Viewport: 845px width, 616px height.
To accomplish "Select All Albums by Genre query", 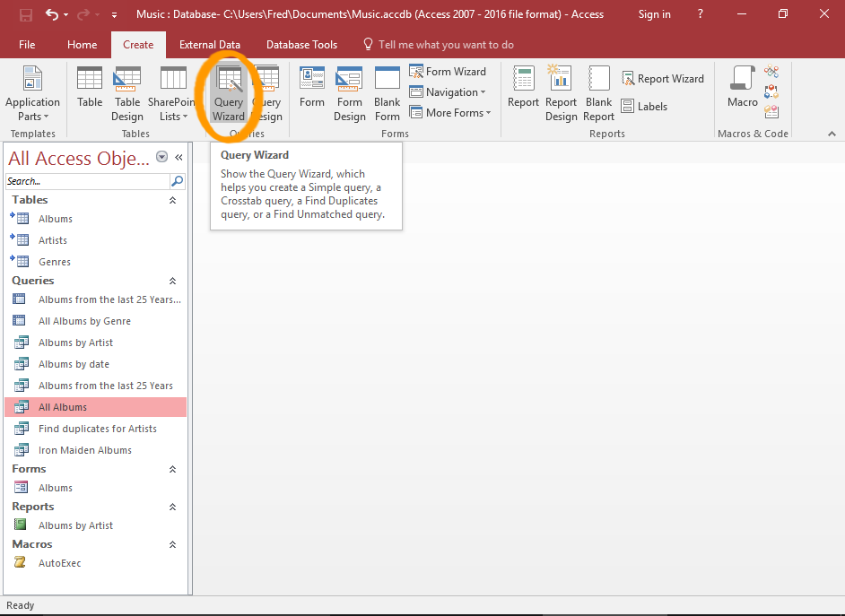I will point(96,321).
